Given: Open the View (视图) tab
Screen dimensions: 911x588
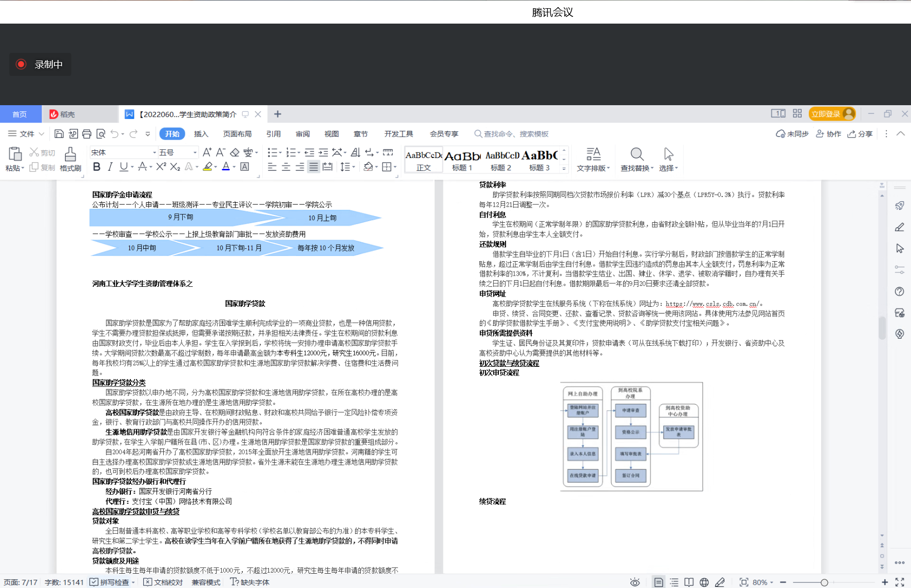Looking at the screenshot, I should pos(332,134).
